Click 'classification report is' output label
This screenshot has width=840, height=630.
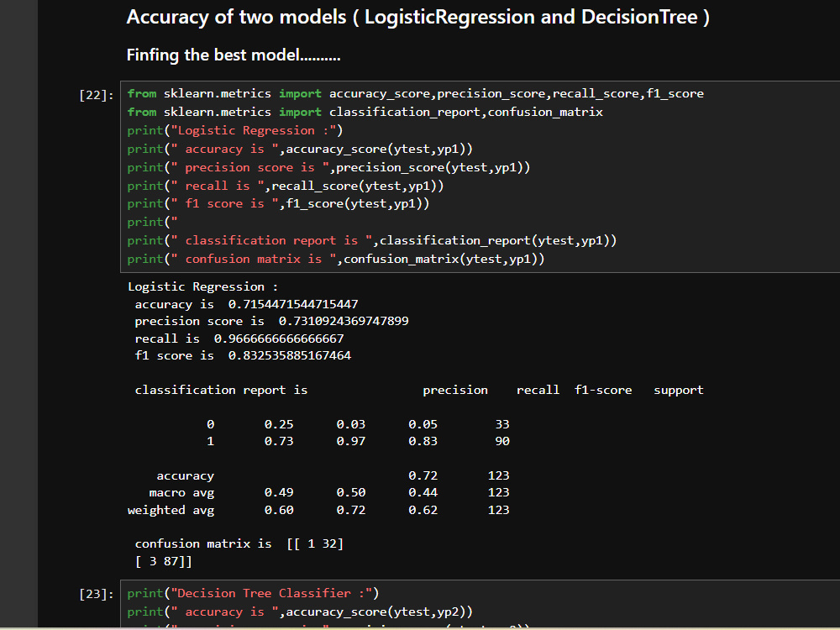pos(221,390)
